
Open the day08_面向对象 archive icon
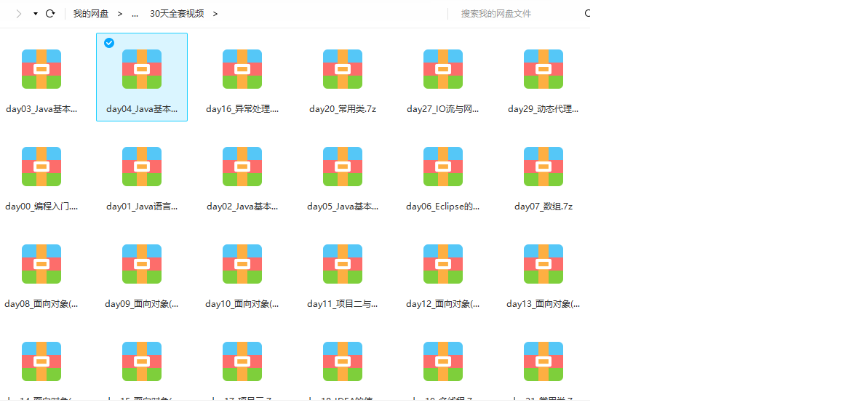tap(41, 264)
